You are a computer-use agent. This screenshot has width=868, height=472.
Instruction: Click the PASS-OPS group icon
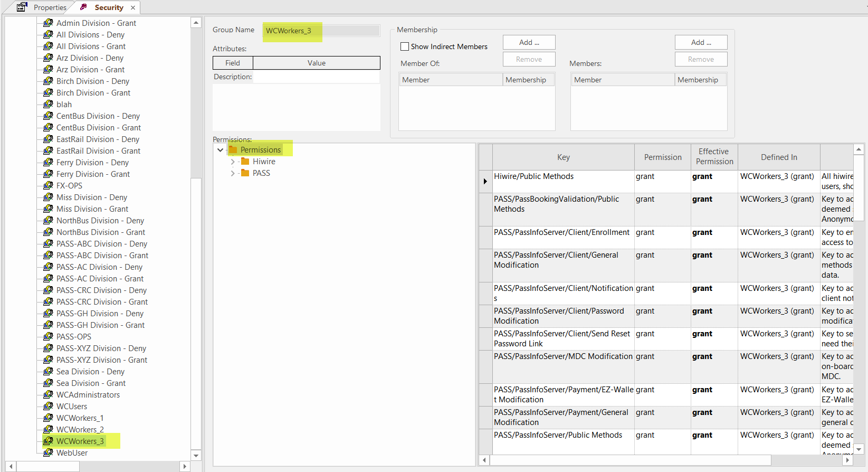pyautogui.click(x=48, y=336)
